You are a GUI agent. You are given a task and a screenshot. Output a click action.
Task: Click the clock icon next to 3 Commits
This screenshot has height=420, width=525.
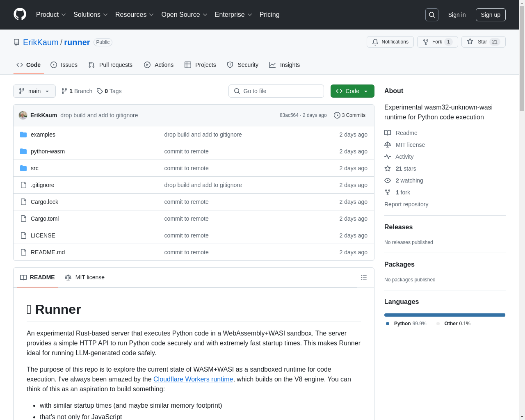tap(337, 115)
